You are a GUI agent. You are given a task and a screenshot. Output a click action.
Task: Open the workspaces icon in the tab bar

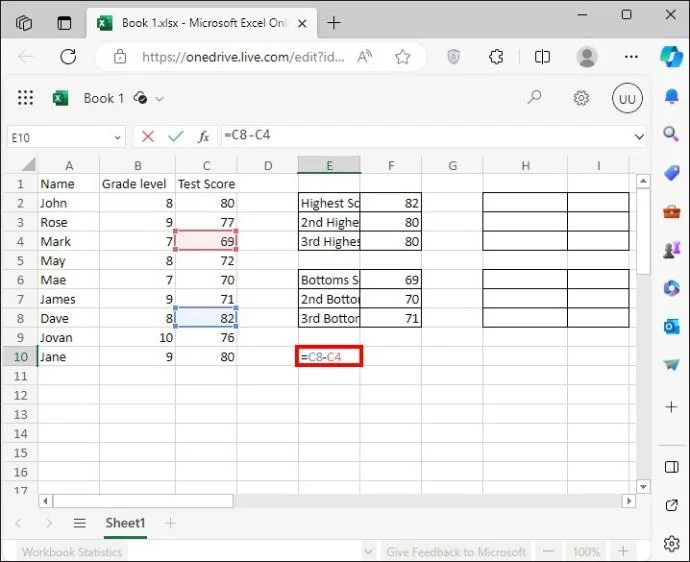coord(24,22)
